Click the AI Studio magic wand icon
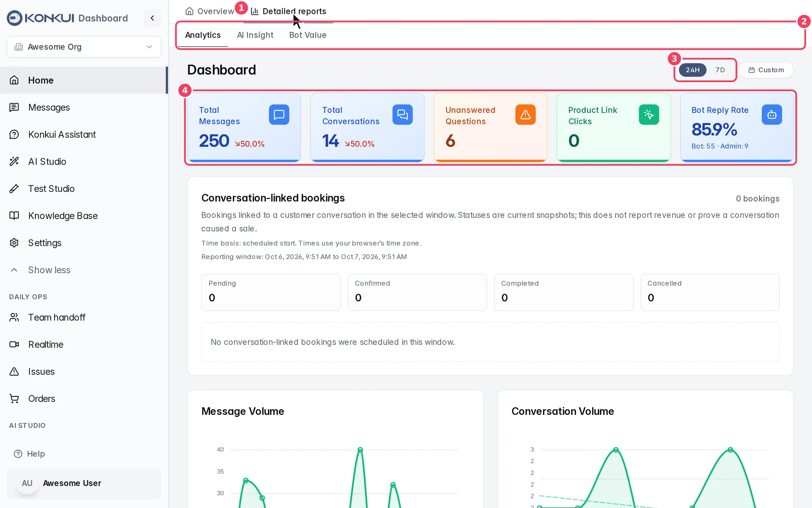812x508 pixels. pyautogui.click(x=14, y=162)
